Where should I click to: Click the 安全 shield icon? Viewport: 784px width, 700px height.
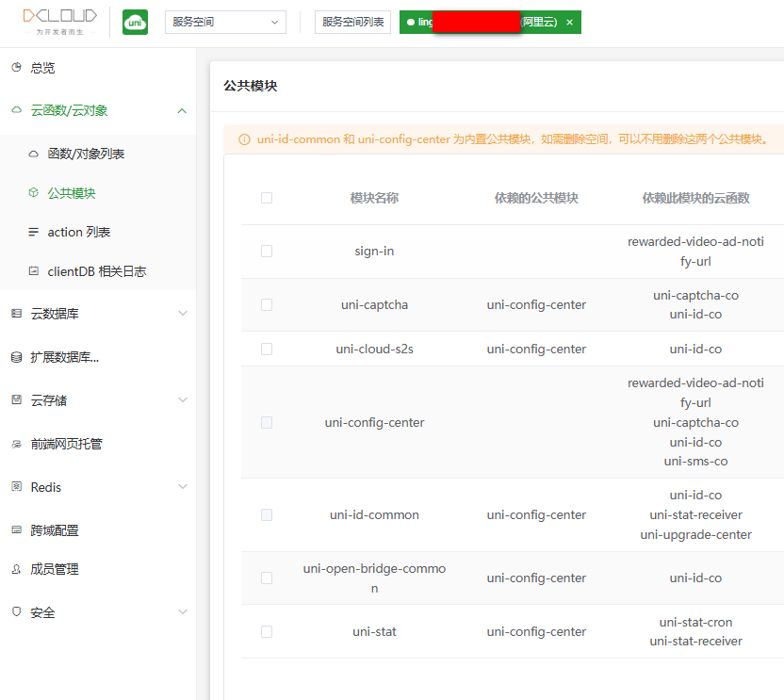(x=16, y=612)
